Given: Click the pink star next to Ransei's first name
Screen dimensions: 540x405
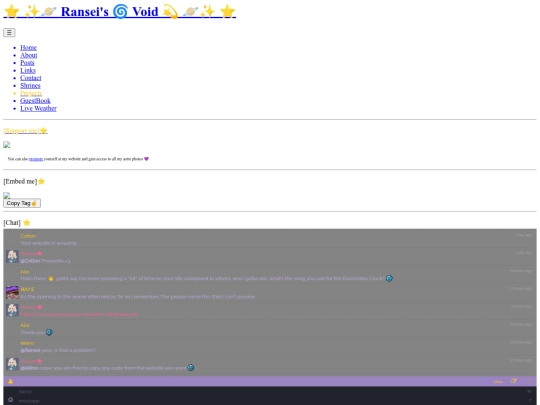Looking at the screenshot, I should coord(40,253).
